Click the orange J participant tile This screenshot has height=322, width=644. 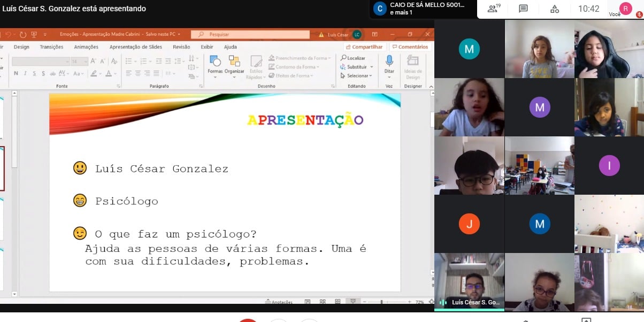(469, 224)
